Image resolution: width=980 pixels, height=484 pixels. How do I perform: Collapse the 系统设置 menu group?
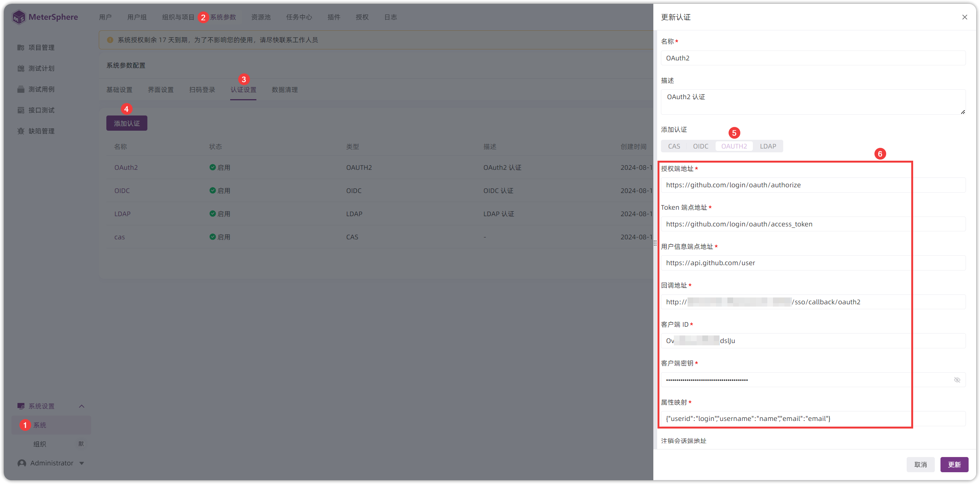(x=81, y=406)
